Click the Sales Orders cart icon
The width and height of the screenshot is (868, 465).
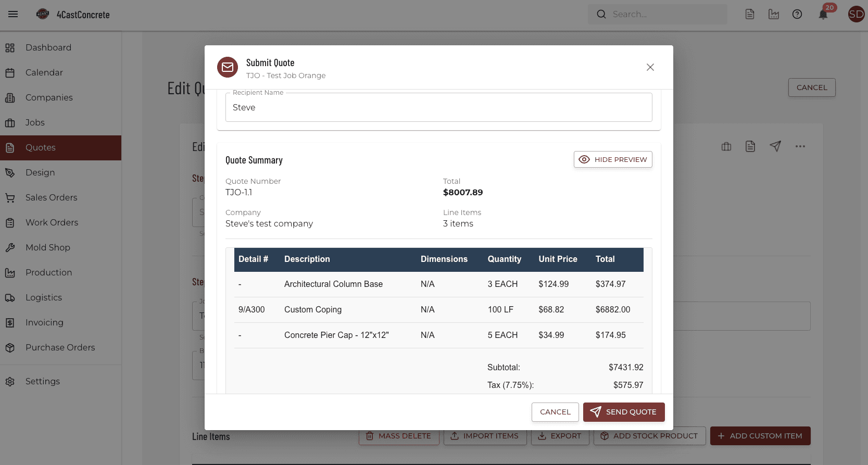10,198
